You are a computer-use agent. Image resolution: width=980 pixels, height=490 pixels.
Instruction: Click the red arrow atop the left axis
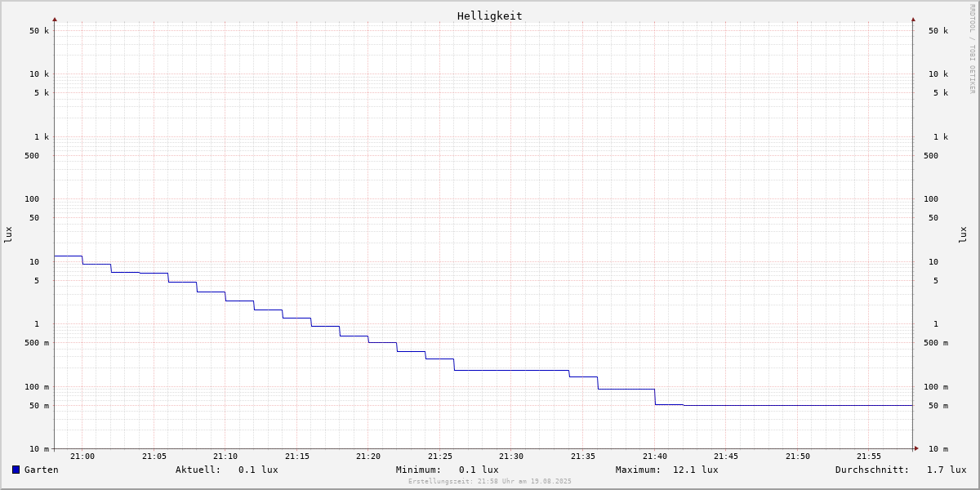pos(55,19)
